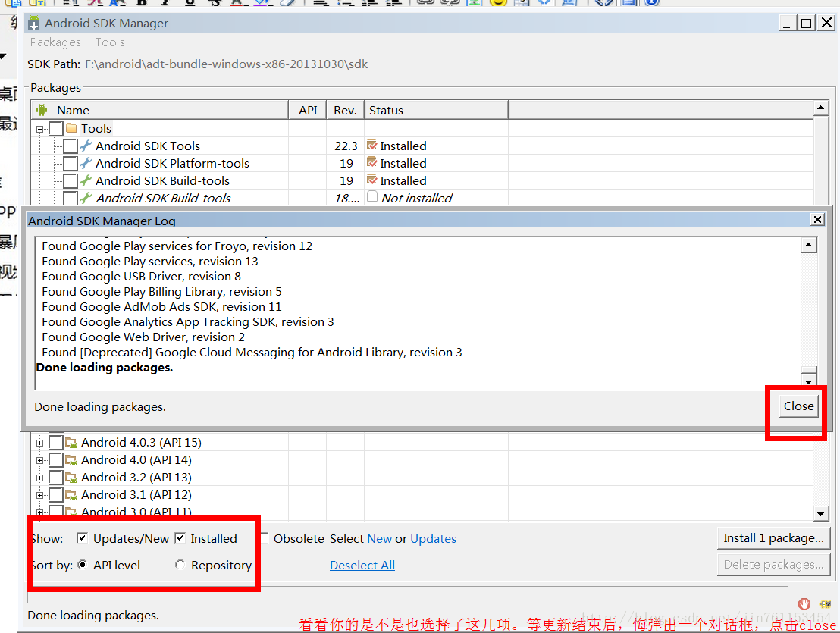
Task: Check the Tools folder checkbox
Action: point(56,129)
